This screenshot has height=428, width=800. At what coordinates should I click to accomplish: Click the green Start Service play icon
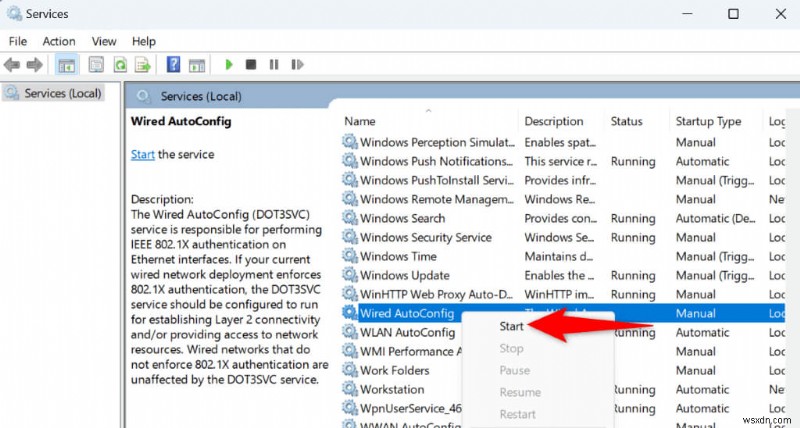(x=229, y=65)
